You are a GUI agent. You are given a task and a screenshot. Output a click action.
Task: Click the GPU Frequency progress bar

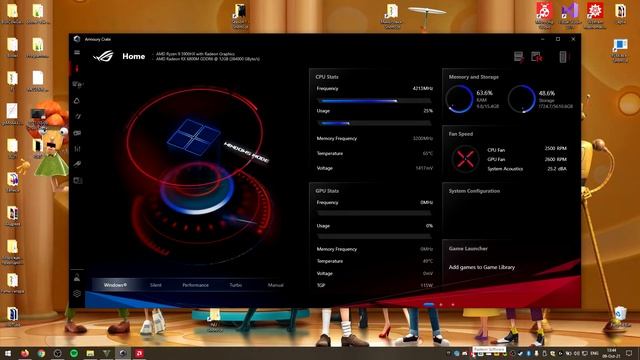click(x=374, y=213)
